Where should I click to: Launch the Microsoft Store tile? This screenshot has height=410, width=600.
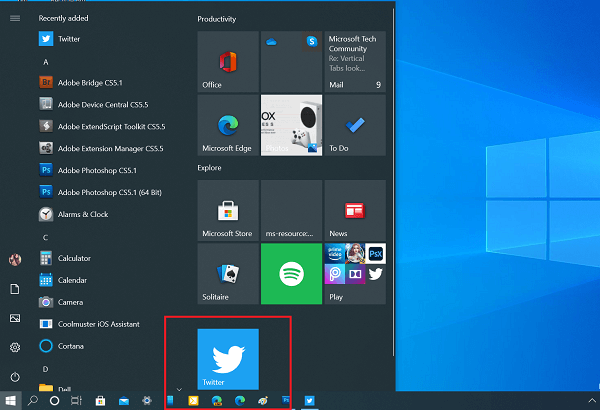pyautogui.click(x=228, y=210)
